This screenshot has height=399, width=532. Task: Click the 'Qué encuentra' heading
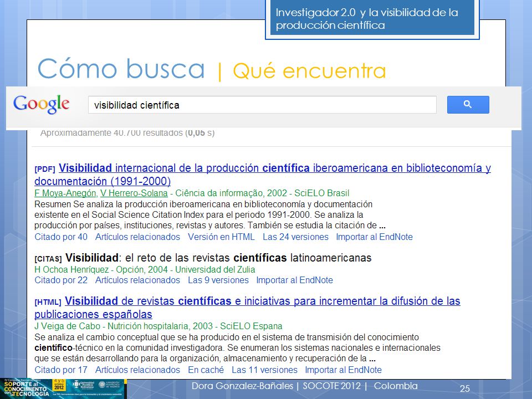pyautogui.click(x=309, y=70)
